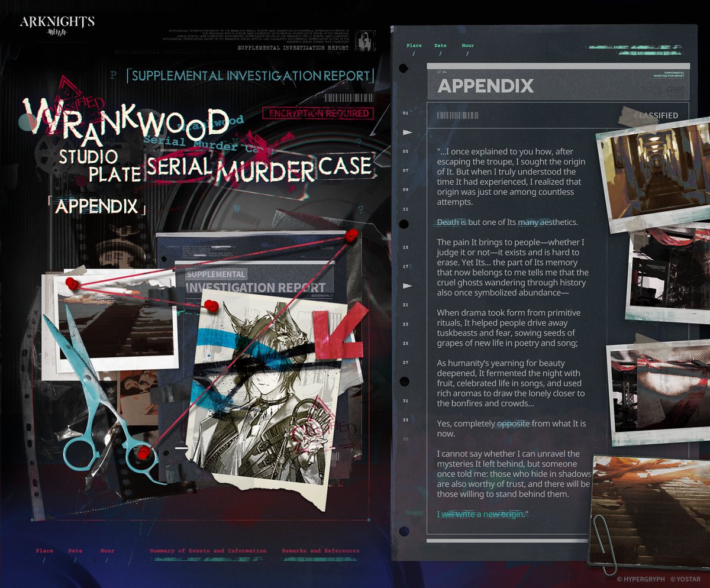This screenshot has height=588, width=710.
Task: Click the ENCRYPTION REQUIRED stamp
Action: pyautogui.click(x=318, y=113)
